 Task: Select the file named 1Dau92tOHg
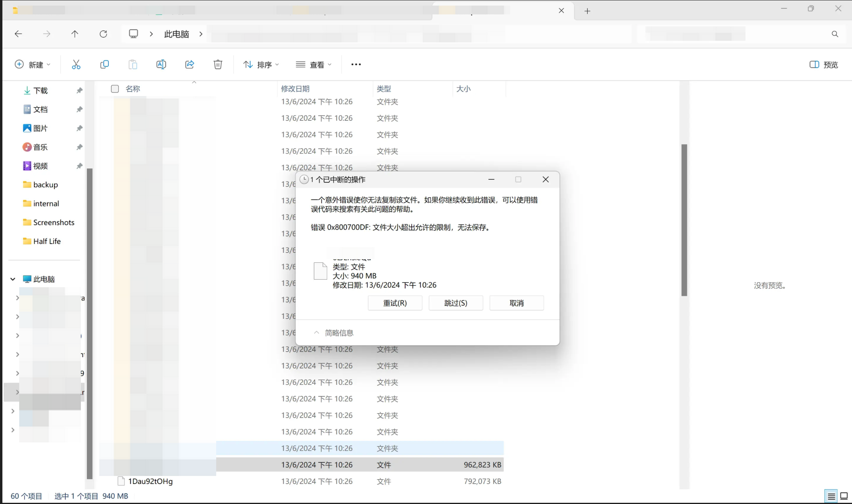tap(151, 481)
